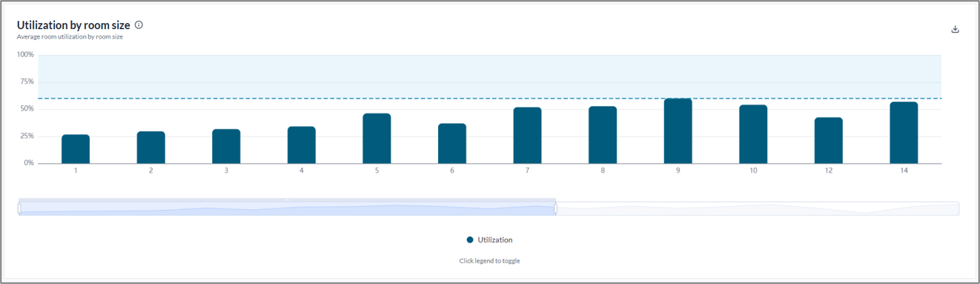Click the Utilization legend color dot
Viewport: 980px width, 284px height.
(x=470, y=240)
